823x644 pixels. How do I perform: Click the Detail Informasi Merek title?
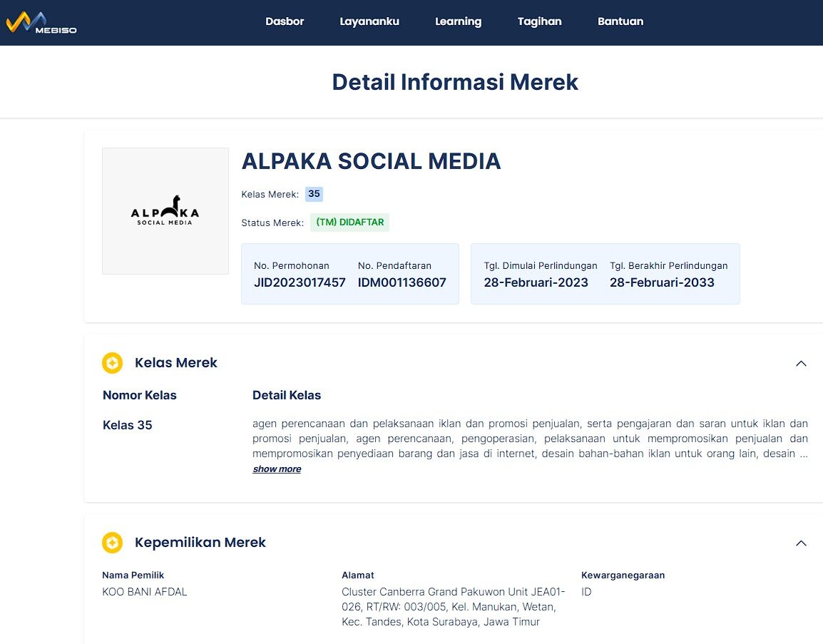pos(455,83)
